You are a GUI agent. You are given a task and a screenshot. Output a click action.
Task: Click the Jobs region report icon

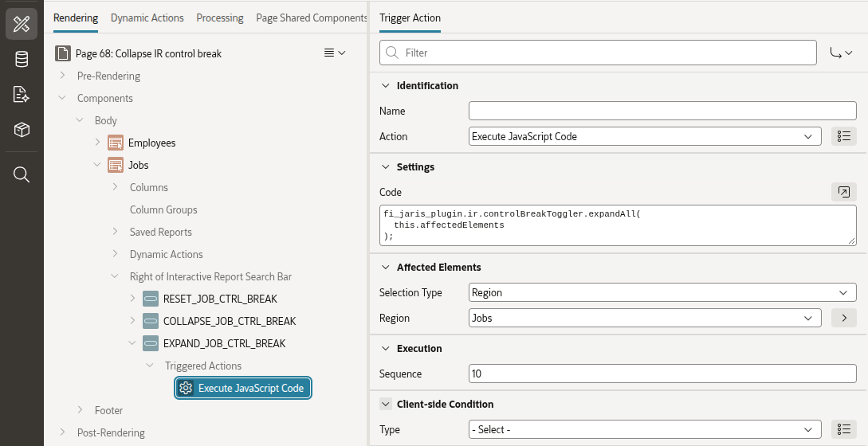coord(116,165)
